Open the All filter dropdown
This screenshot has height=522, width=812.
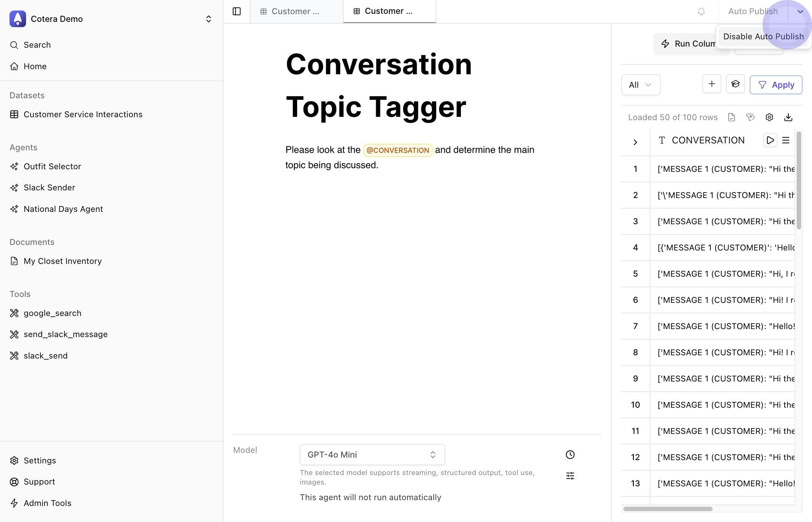pyautogui.click(x=640, y=85)
